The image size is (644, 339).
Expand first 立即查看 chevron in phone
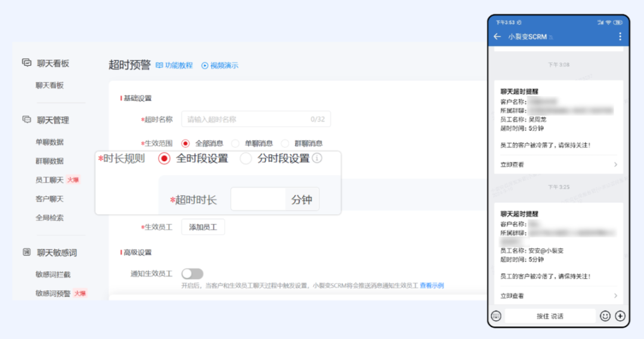pyautogui.click(x=615, y=164)
